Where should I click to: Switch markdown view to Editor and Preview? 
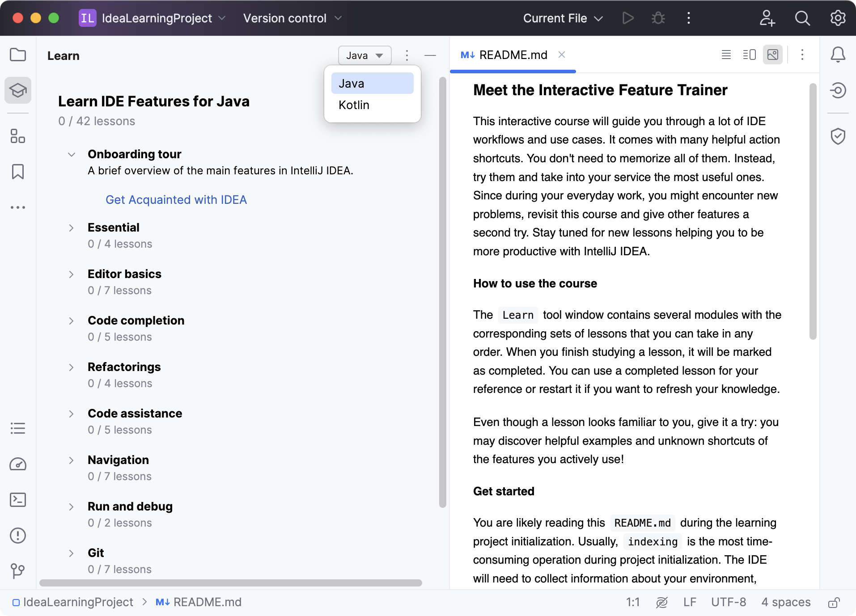tap(749, 55)
